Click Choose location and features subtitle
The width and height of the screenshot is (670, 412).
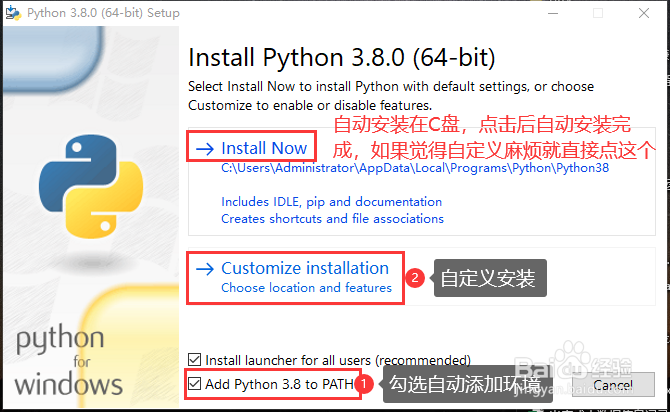[306, 288]
